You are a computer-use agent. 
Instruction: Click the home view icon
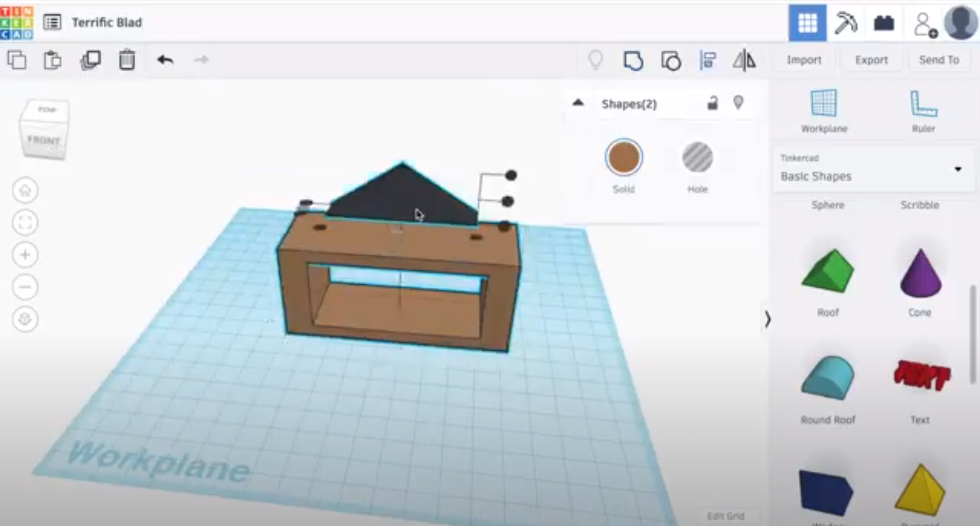pyautogui.click(x=25, y=190)
